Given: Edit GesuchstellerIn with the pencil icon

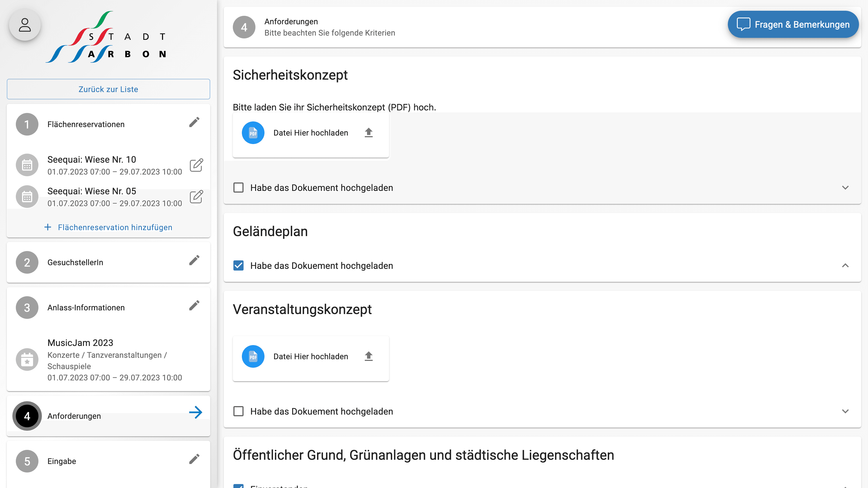Looking at the screenshot, I should (x=194, y=260).
